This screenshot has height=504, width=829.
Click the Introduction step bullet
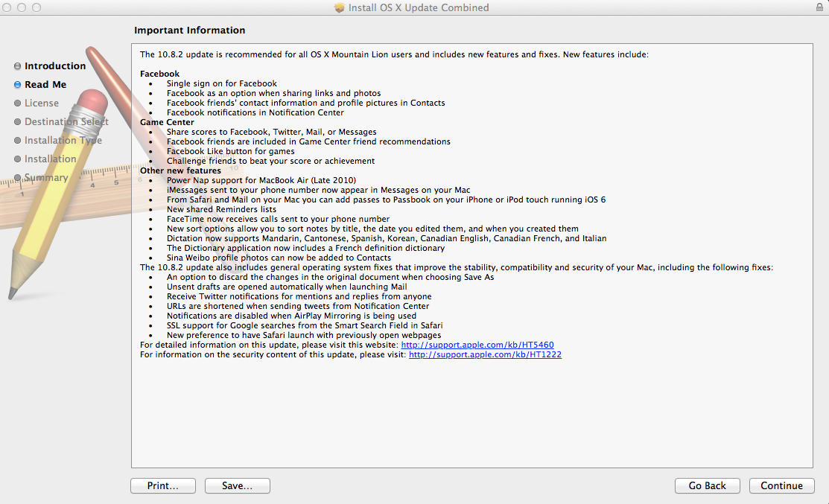click(17, 66)
